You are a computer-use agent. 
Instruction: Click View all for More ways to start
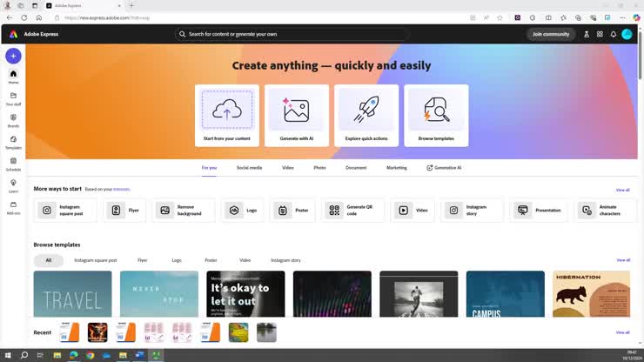coord(622,190)
